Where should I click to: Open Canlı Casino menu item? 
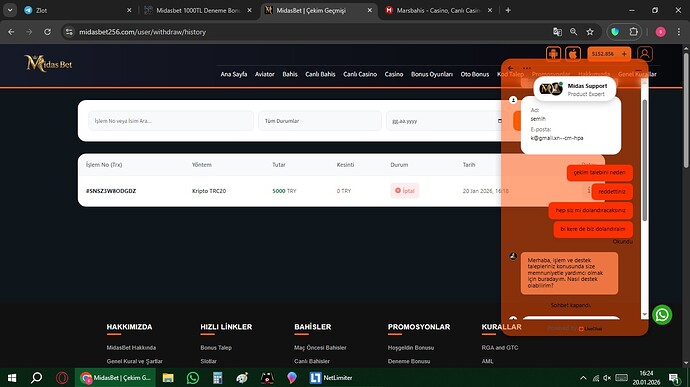click(x=360, y=74)
